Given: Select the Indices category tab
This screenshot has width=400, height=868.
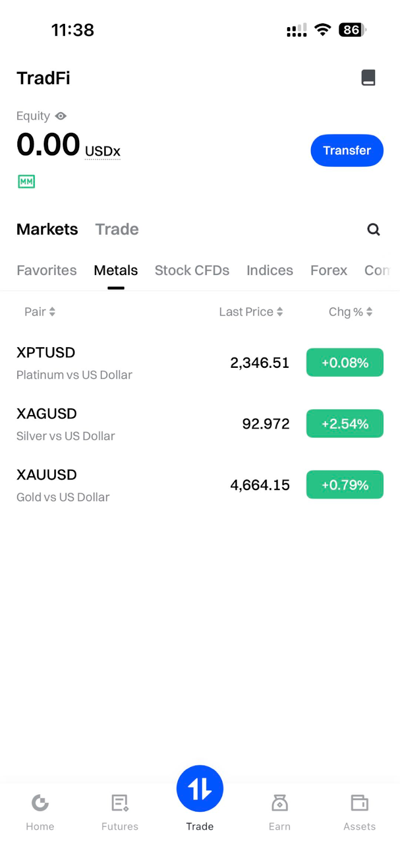Looking at the screenshot, I should pos(270,270).
